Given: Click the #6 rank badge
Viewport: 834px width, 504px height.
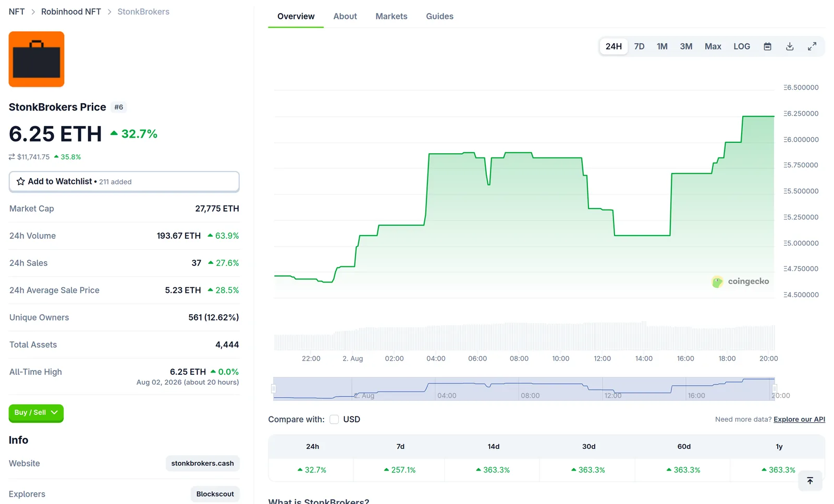Looking at the screenshot, I should pyautogui.click(x=119, y=107).
